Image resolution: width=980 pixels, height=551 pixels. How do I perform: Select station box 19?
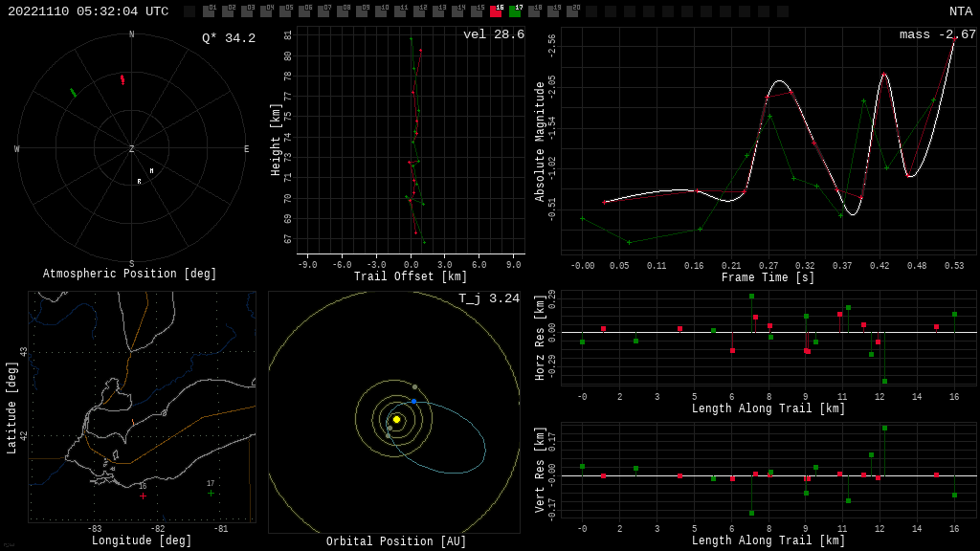pyautogui.click(x=553, y=11)
